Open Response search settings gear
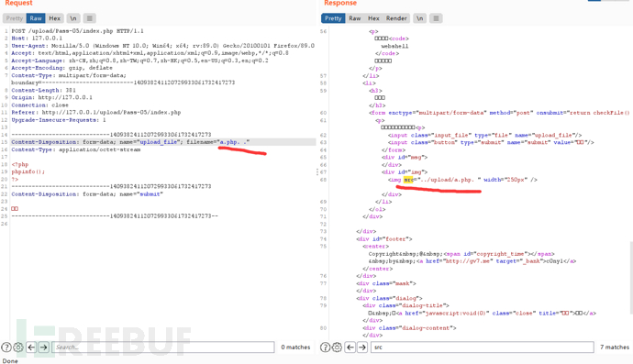Screen dimensions: 633x364 pyautogui.click(x=337, y=347)
